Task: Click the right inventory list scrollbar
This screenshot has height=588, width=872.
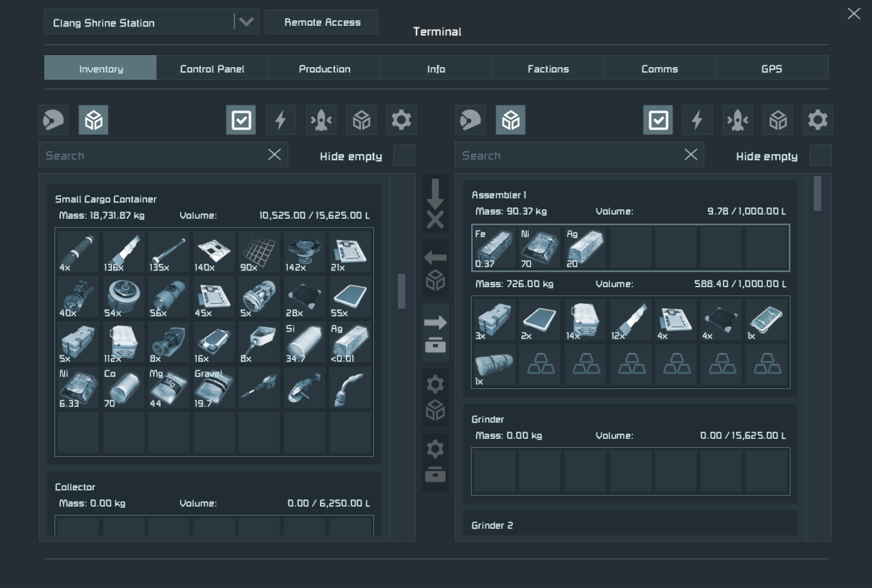Action: click(817, 194)
